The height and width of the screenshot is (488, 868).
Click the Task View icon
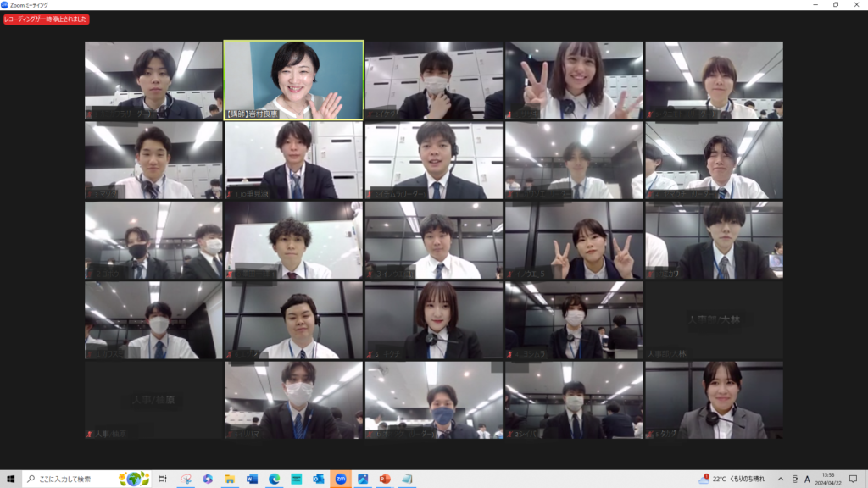(163, 479)
